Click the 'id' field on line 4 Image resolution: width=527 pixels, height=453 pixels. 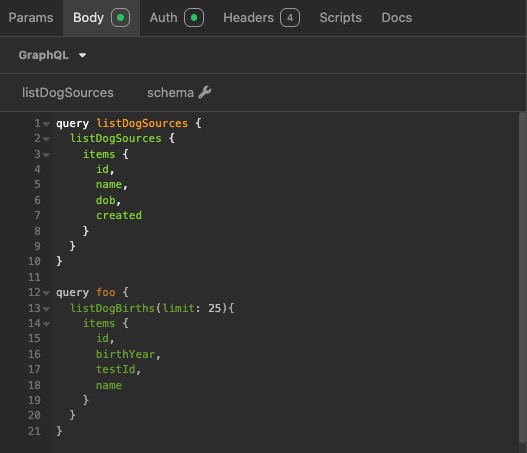pyautogui.click(x=103, y=169)
